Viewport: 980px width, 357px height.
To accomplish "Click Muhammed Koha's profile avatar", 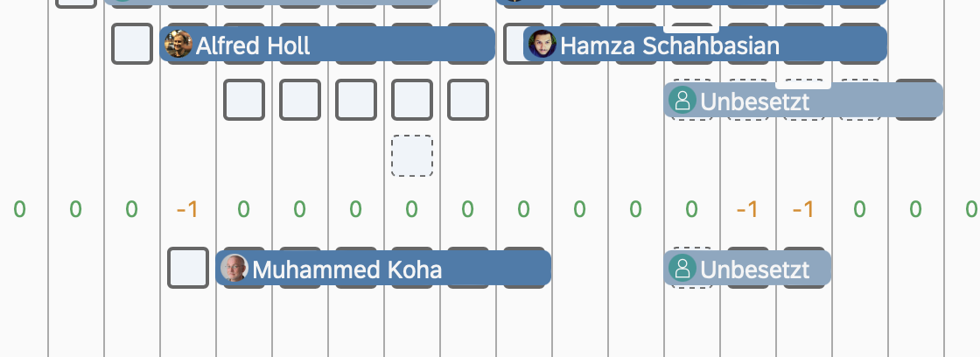I will [234, 269].
